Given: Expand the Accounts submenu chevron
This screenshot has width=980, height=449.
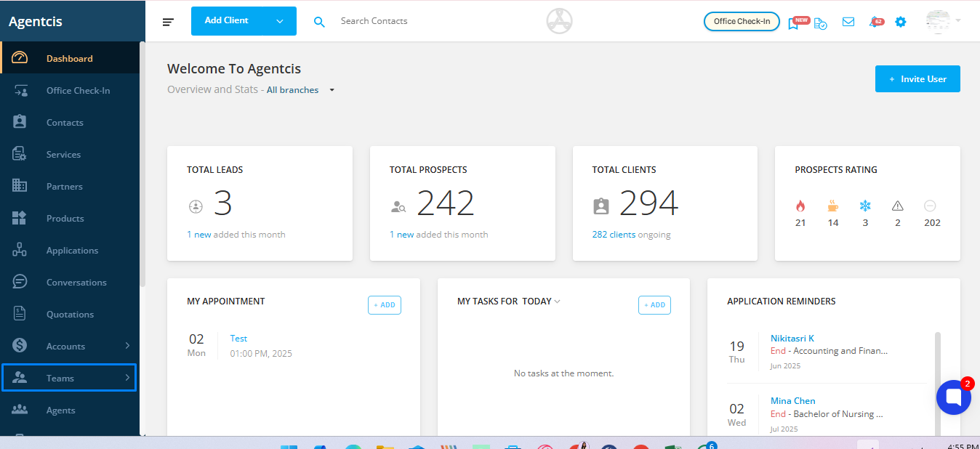Looking at the screenshot, I should pos(127,346).
